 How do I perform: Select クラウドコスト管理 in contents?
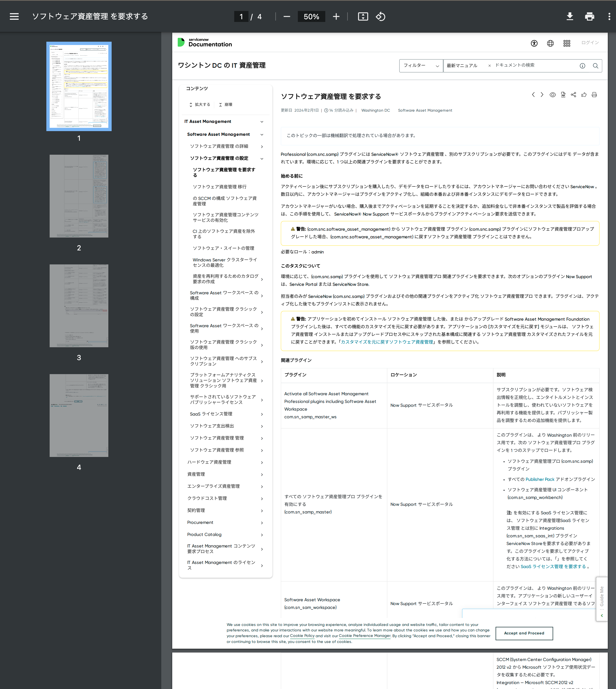[x=207, y=498]
